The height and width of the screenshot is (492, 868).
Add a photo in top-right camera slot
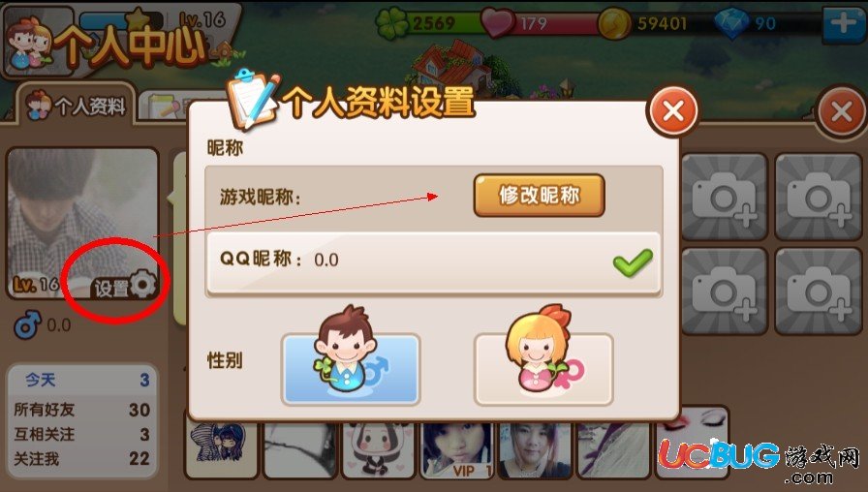(819, 197)
